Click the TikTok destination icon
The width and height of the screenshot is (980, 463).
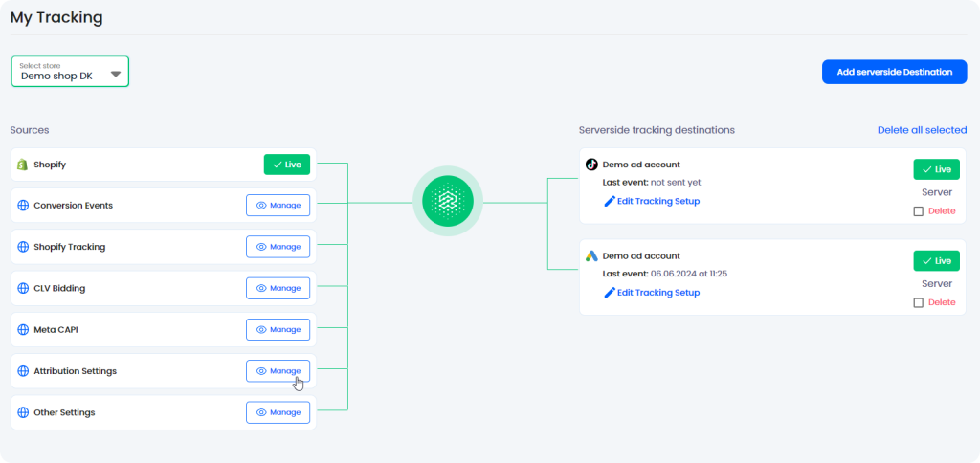[591, 165]
